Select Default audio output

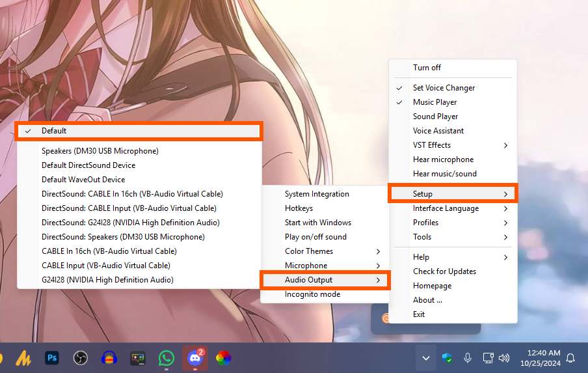click(x=139, y=131)
